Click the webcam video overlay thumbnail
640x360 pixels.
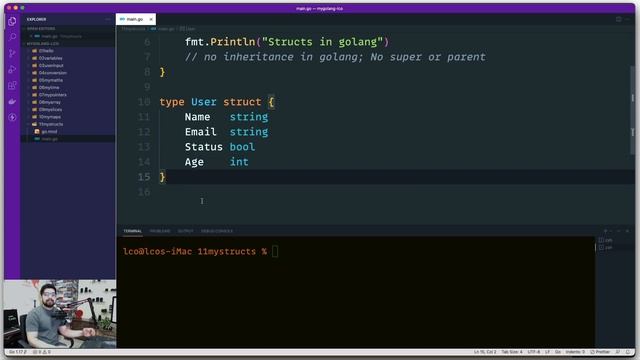[x=60, y=314]
